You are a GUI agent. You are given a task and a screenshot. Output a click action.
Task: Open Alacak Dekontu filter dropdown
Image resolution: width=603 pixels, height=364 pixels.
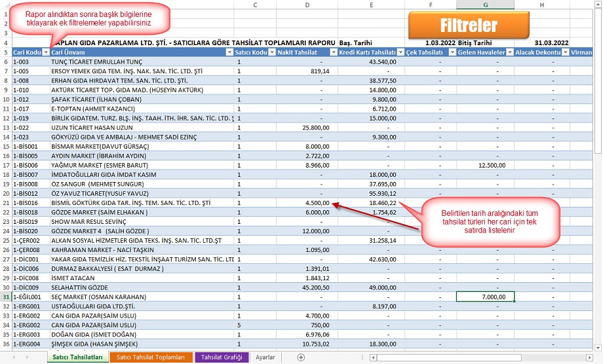click(x=565, y=52)
